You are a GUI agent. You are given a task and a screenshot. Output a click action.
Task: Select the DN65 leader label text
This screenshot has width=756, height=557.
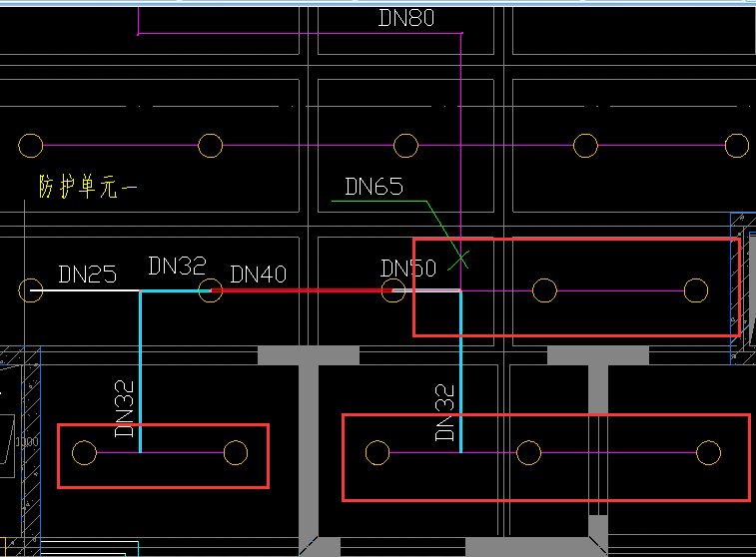pos(375,187)
